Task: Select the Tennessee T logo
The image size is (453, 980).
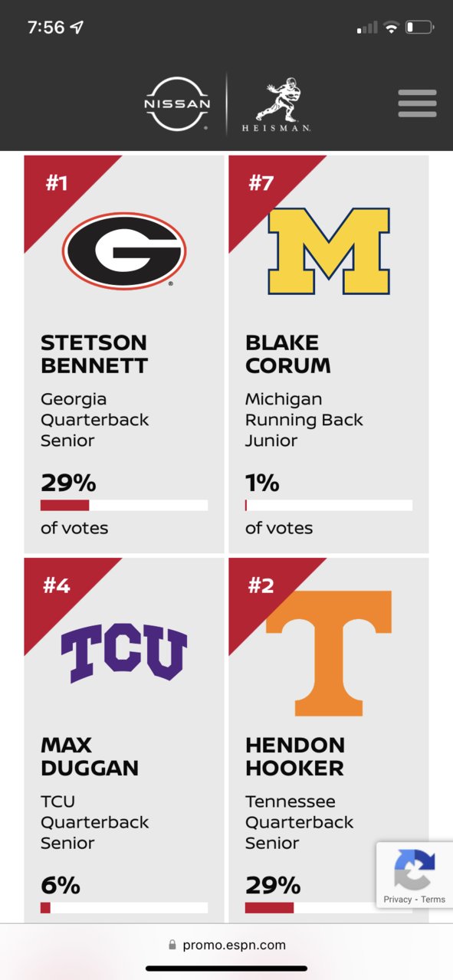Action: (329, 653)
